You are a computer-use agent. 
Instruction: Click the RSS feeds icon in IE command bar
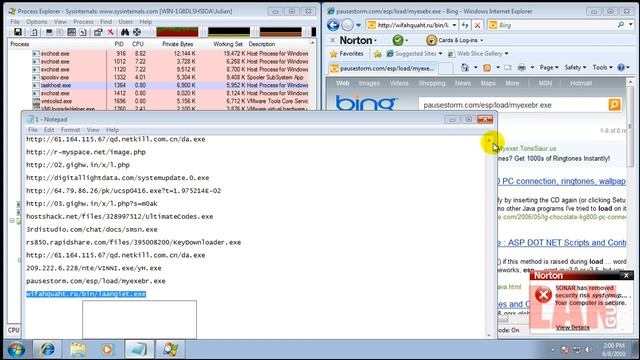487,67
